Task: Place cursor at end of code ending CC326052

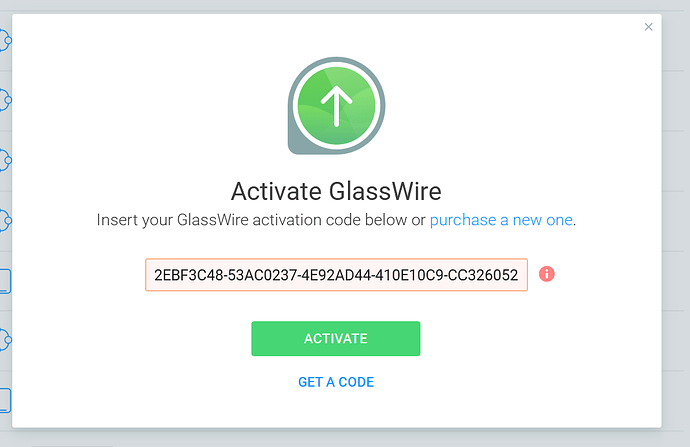Action: (522, 274)
